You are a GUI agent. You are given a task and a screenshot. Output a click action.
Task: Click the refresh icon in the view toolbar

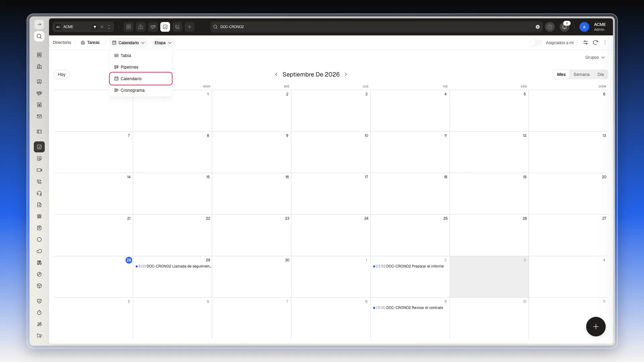tap(595, 43)
